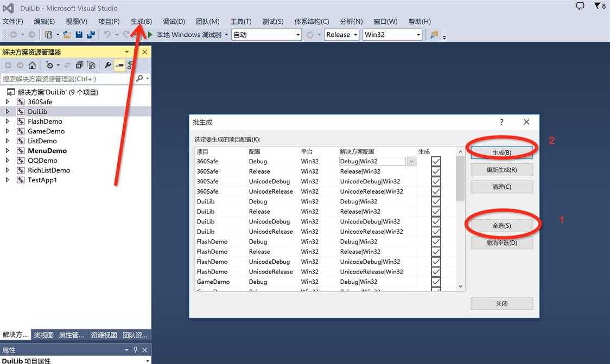Viewport: 610px width, 364px height.
Task: Uncheck the DuiLib Release build checkbox
Action: click(436, 212)
